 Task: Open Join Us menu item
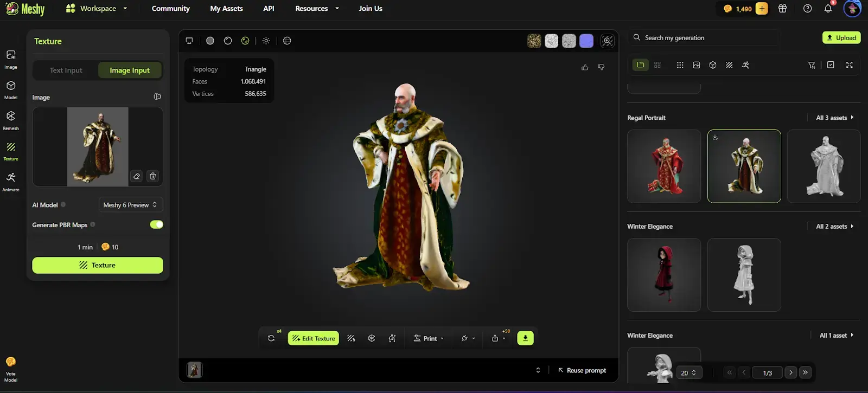[x=371, y=8]
